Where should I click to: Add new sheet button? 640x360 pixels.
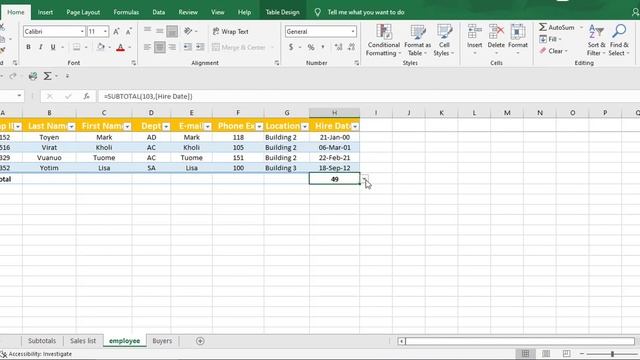[200, 341]
